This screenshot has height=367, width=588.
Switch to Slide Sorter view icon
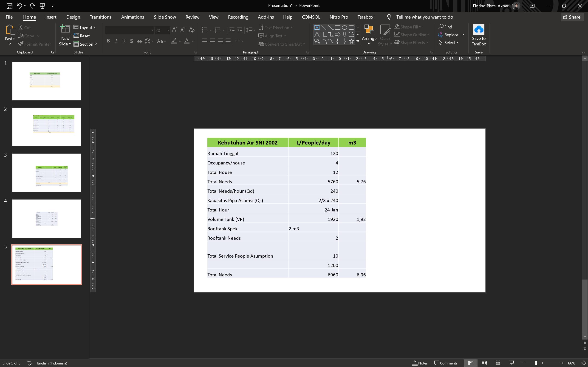[x=484, y=363]
